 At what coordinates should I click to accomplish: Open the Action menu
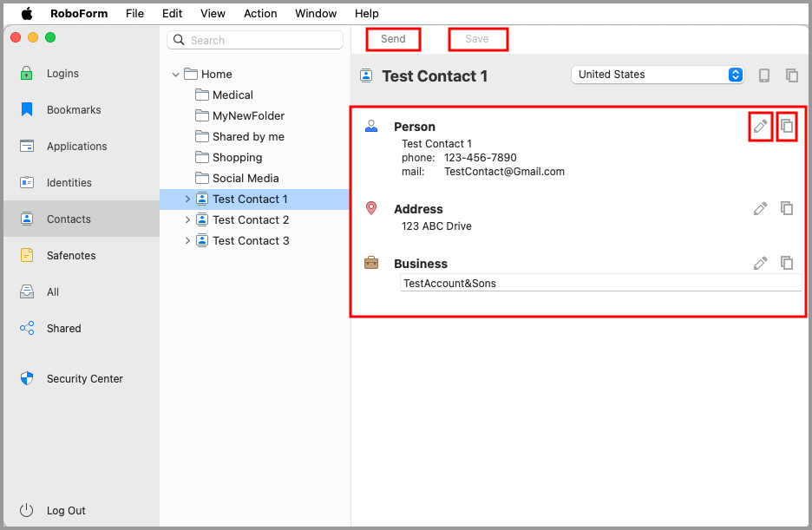coord(260,14)
